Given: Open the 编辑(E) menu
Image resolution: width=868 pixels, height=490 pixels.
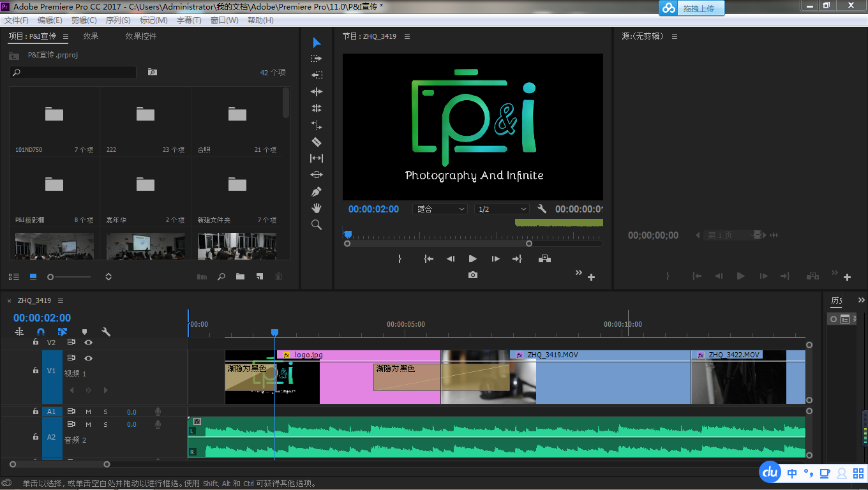Looking at the screenshot, I should (x=50, y=20).
